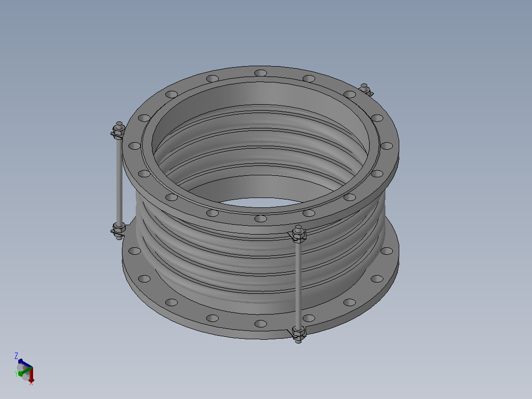Click the red X axis of the triad
Viewport: 532px width, 399px height.
point(31,374)
